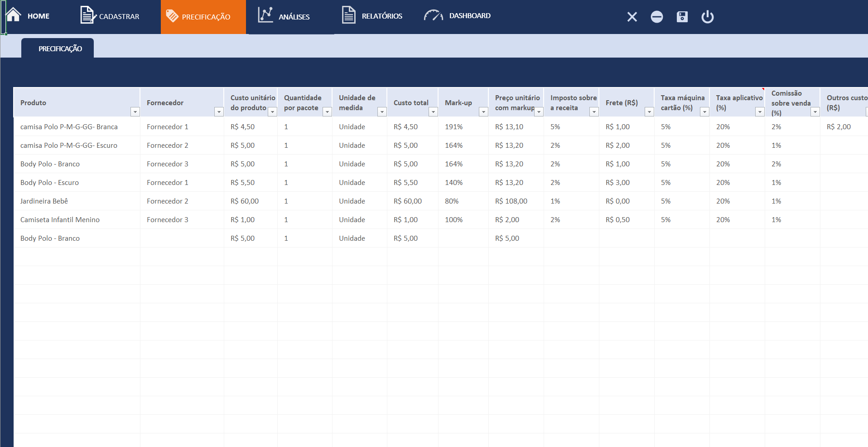868x447 pixels.
Task: Open Cadastrar document icon
Action: [x=87, y=15]
